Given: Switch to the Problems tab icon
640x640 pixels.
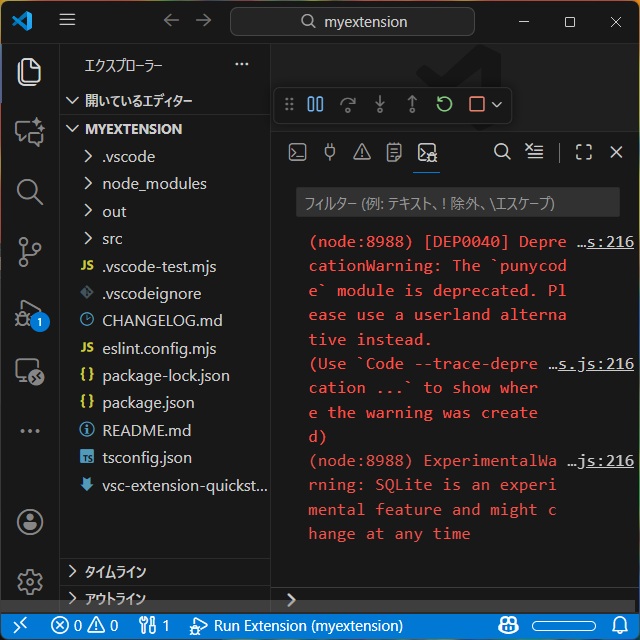Looking at the screenshot, I should [362, 152].
